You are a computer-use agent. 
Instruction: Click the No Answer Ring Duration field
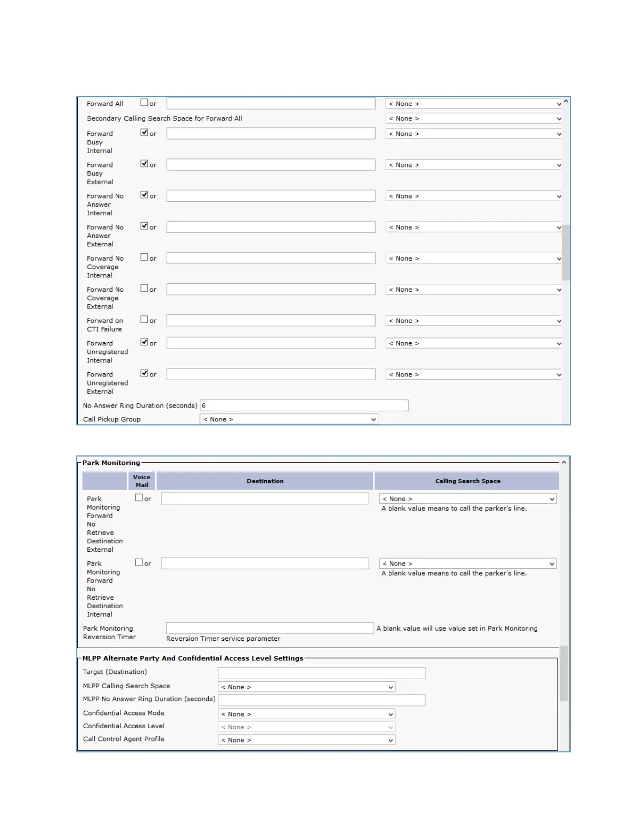click(304, 405)
